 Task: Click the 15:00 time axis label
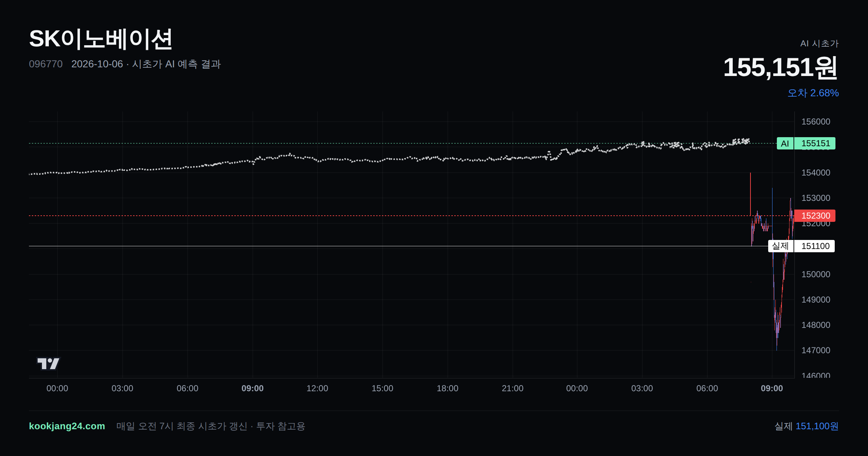pyautogui.click(x=382, y=388)
